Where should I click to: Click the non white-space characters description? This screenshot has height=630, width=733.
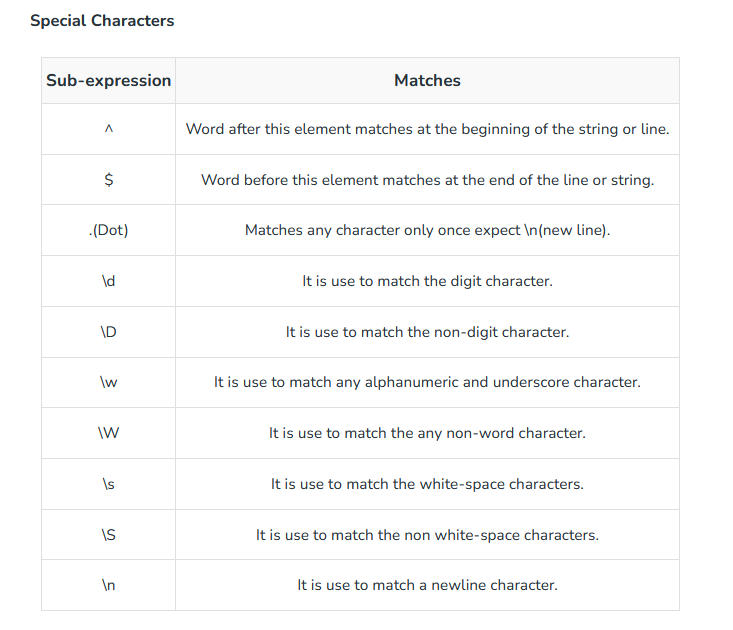[x=427, y=535]
